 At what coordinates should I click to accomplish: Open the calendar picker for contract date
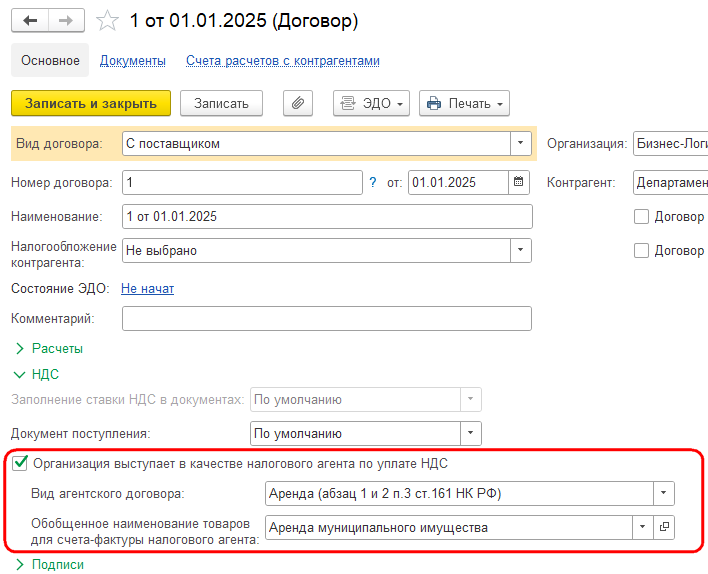(x=518, y=182)
